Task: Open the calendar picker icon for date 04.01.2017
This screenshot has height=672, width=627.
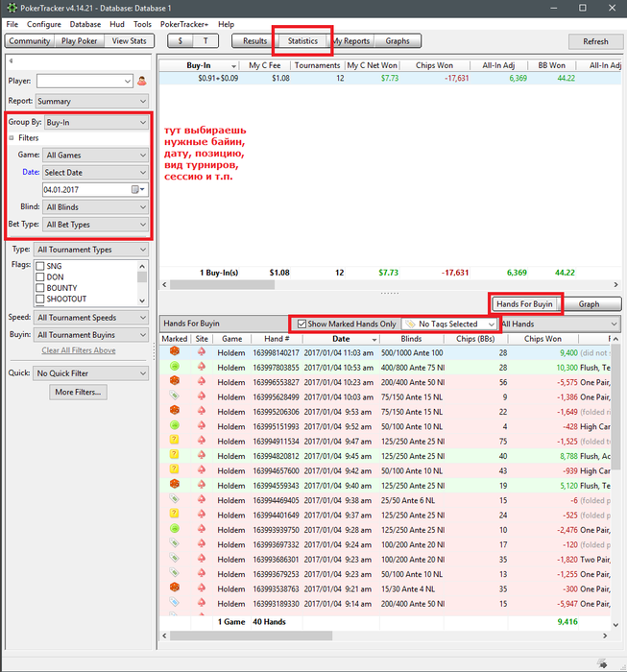Action: point(137,189)
